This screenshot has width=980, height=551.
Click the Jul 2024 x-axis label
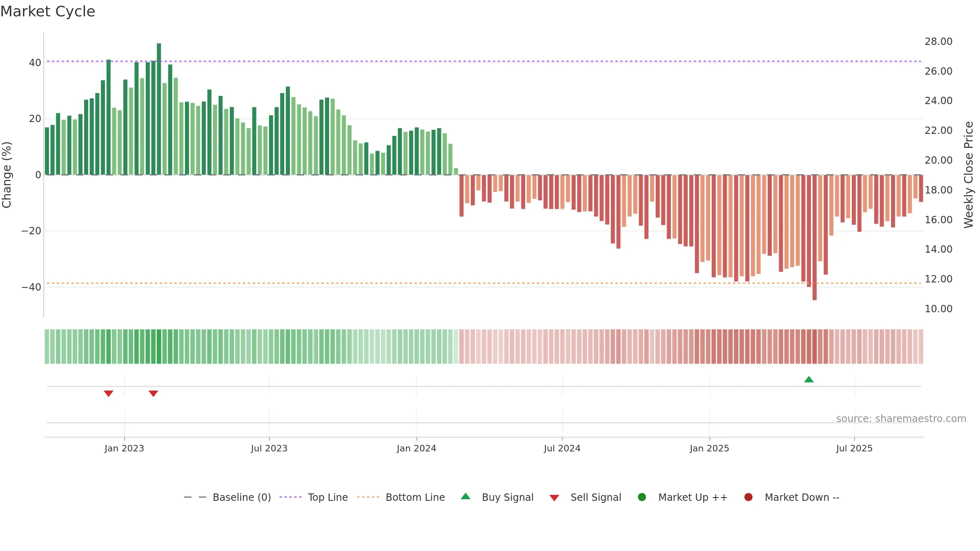[562, 449]
